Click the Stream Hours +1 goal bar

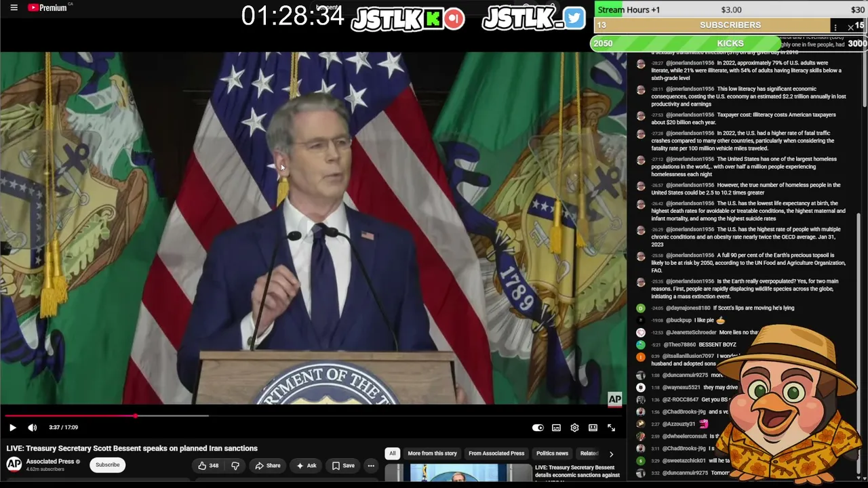[x=731, y=9]
